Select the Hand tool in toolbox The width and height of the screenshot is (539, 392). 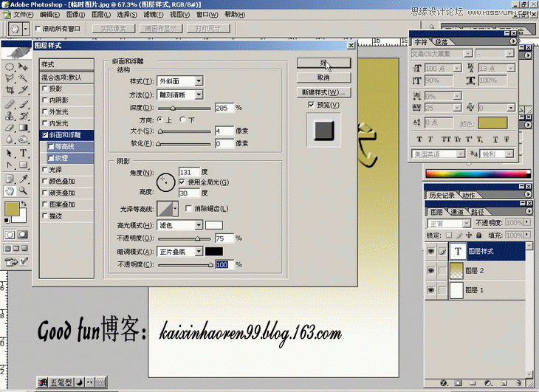pos(10,190)
